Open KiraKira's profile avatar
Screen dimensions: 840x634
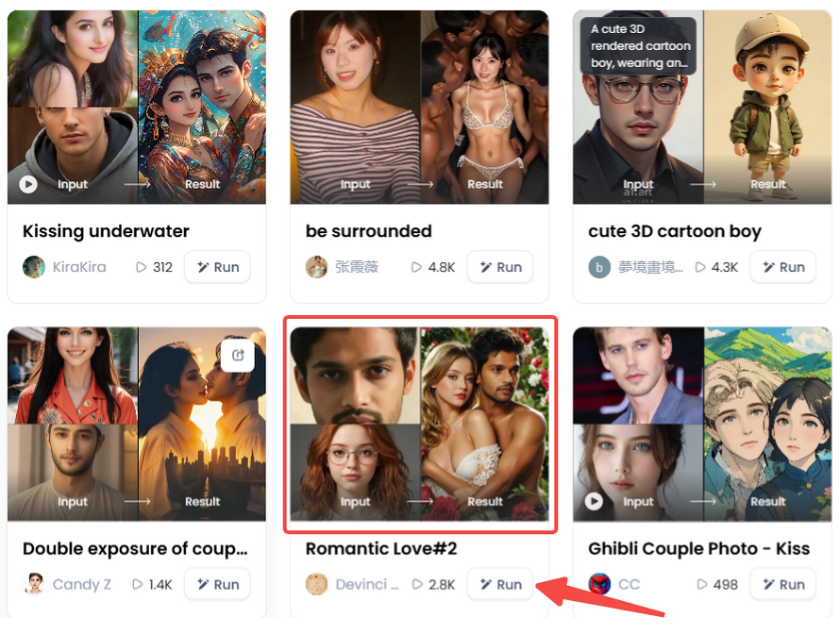[34, 267]
